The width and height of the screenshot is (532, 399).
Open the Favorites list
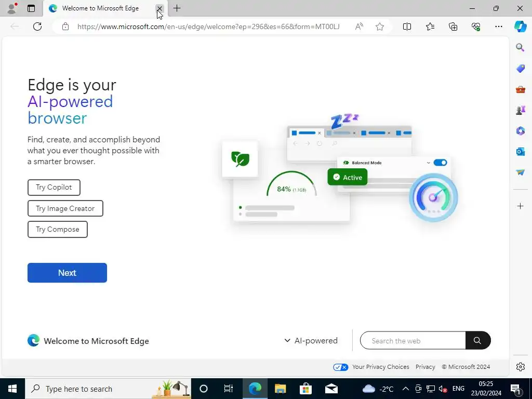(430, 26)
